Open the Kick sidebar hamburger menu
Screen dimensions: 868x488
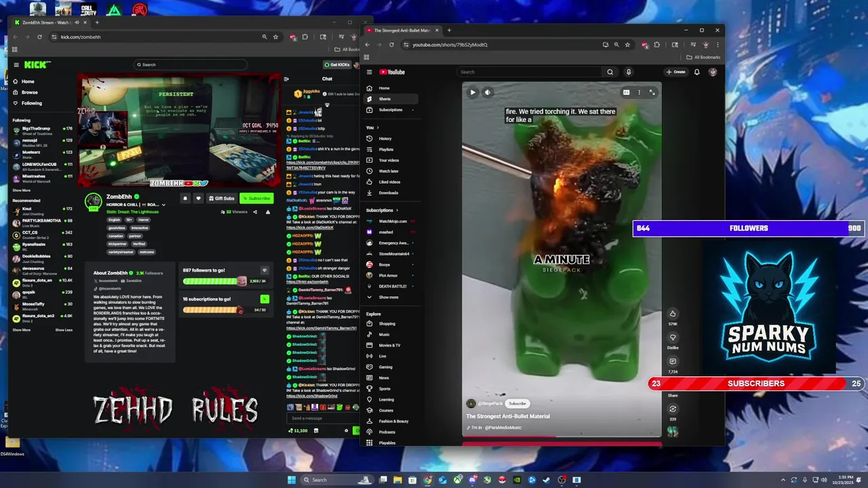tap(16, 65)
